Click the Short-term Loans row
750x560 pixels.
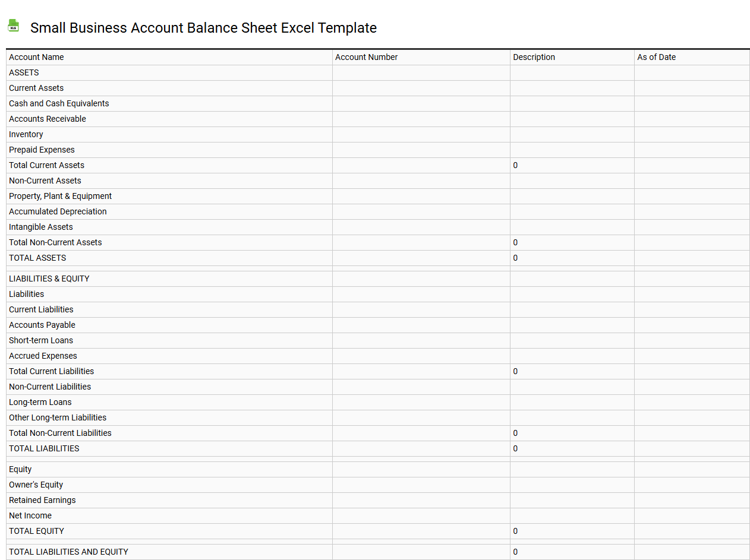pos(40,340)
